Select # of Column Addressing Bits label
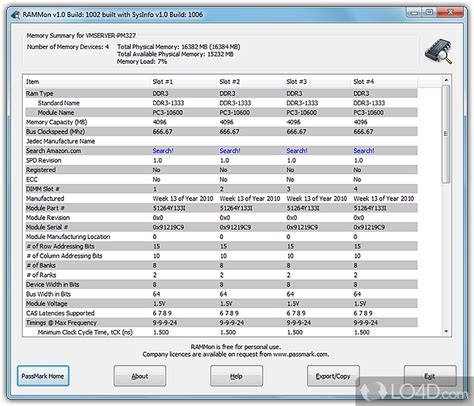Screen dimensions: 474x406 coord(64,256)
